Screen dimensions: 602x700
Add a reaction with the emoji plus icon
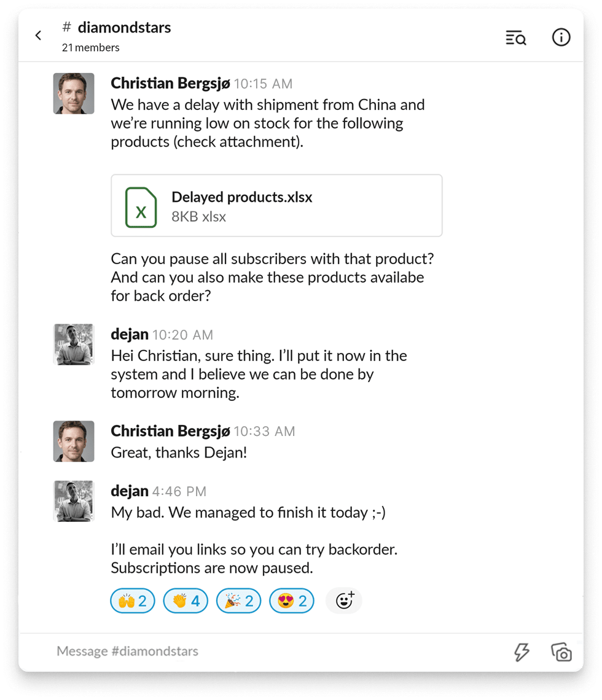click(343, 600)
